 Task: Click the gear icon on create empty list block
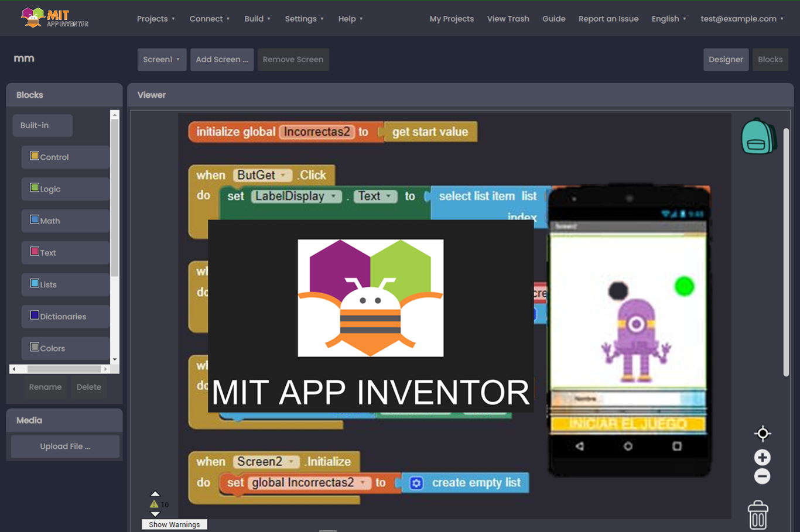[x=416, y=483]
